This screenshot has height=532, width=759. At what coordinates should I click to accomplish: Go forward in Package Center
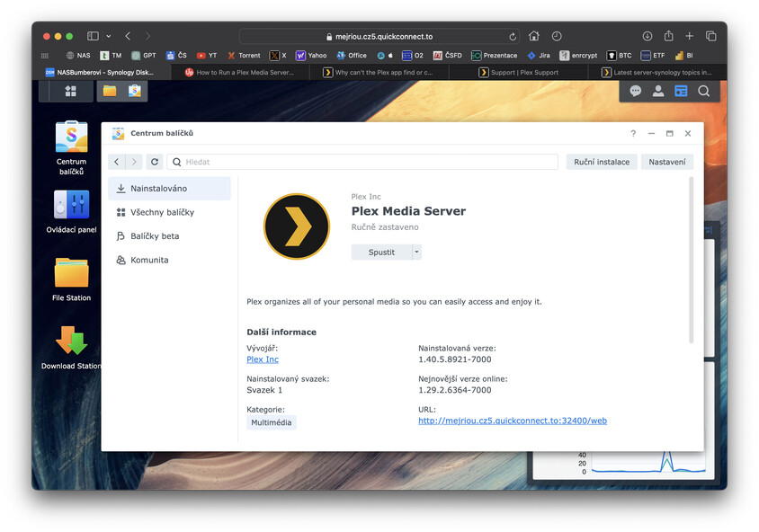tap(134, 162)
